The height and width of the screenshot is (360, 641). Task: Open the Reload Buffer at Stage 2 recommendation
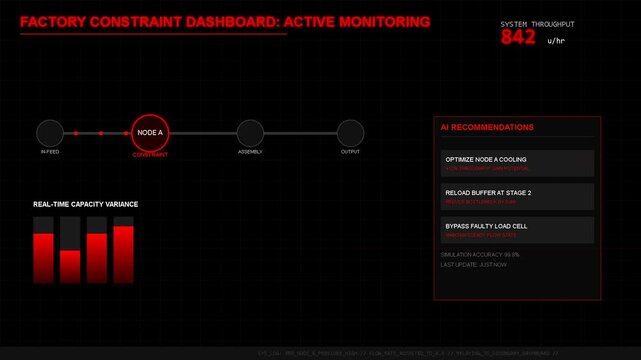point(517,197)
